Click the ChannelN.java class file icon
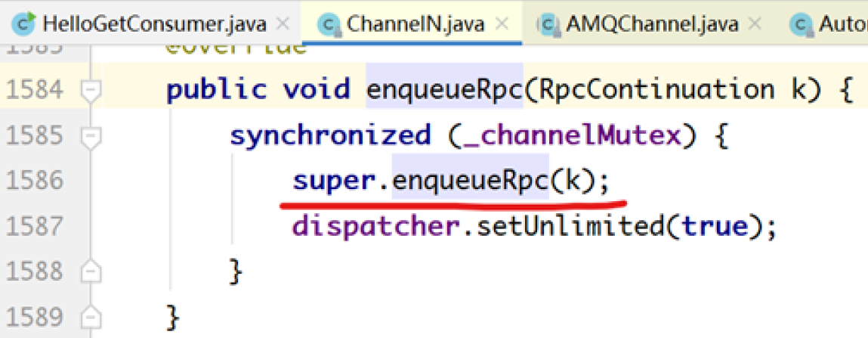This screenshot has width=868, height=338. tap(329, 23)
